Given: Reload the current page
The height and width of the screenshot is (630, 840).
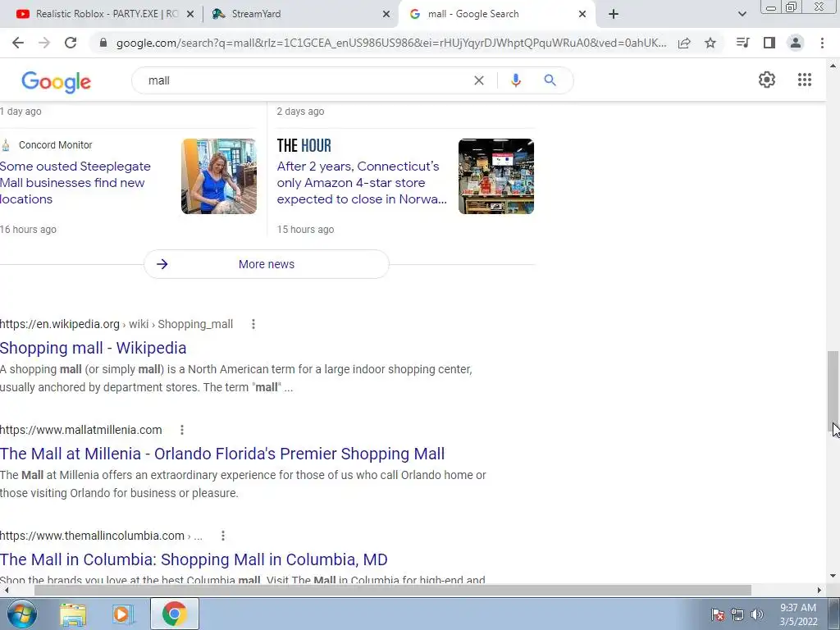Looking at the screenshot, I should pyautogui.click(x=71, y=43).
